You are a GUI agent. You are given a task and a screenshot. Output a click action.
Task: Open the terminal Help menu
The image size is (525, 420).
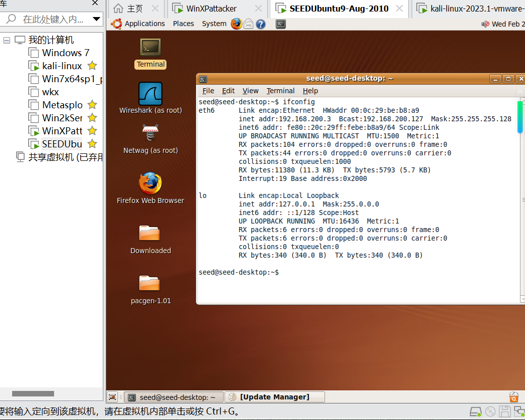click(x=310, y=91)
